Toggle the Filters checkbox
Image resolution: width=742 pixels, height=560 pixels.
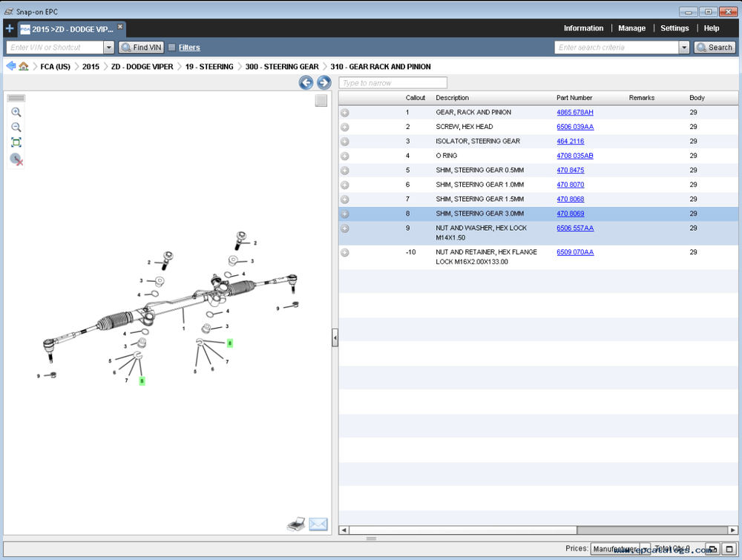[x=172, y=47]
